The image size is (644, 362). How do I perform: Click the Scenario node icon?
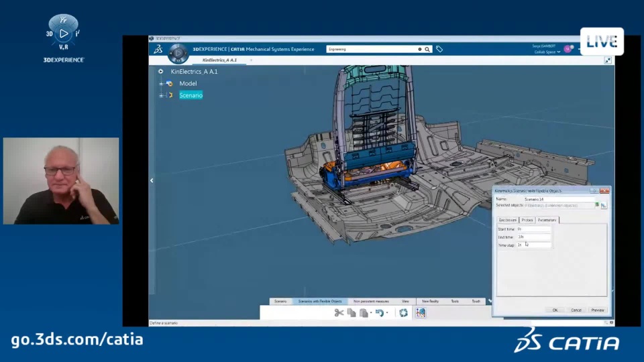pyautogui.click(x=170, y=95)
